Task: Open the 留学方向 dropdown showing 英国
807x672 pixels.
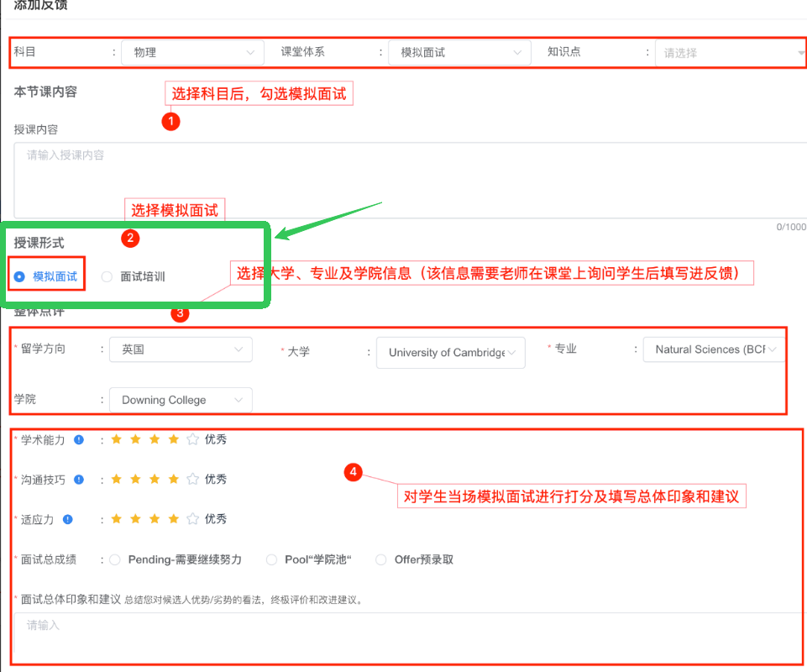Action: point(180,349)
